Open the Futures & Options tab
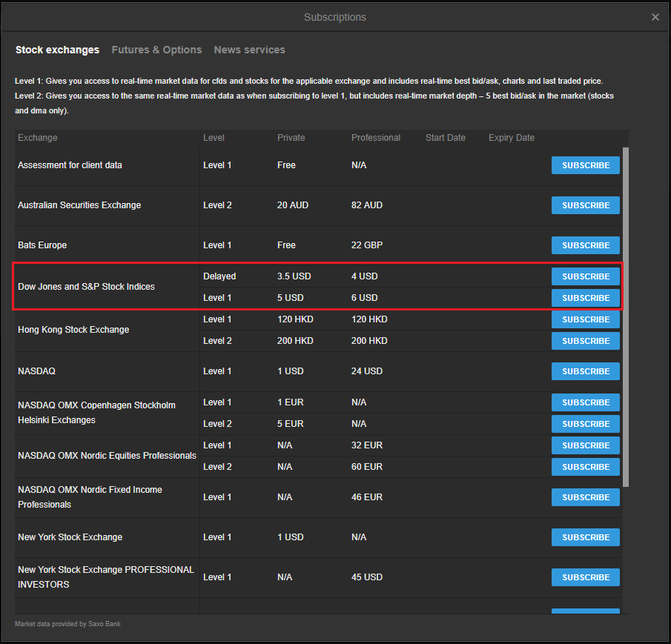This screenshot has width=671, height=644. pyautogui.click(x=156, y=50)
